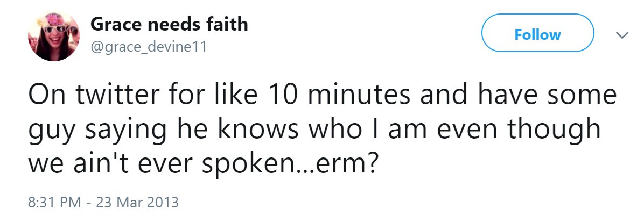Click the tweet's first line of text

click(323, 94)
